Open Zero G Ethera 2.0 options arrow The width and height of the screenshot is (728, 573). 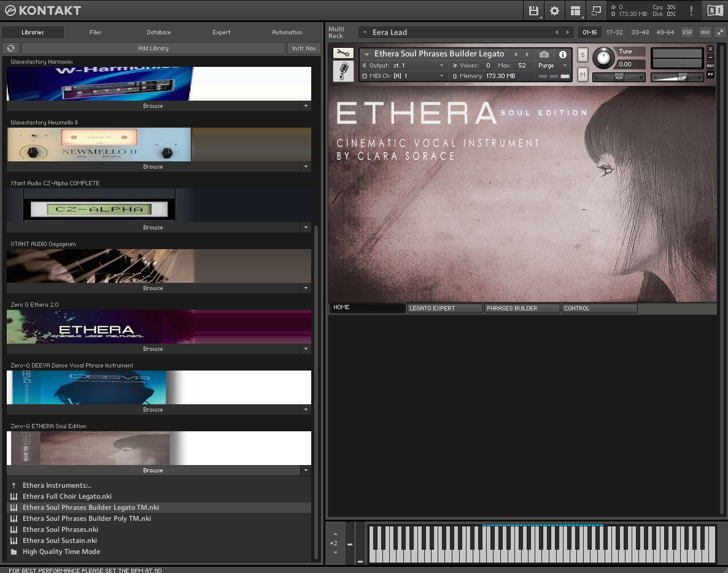pyautogui.click(x=306, y=349)
